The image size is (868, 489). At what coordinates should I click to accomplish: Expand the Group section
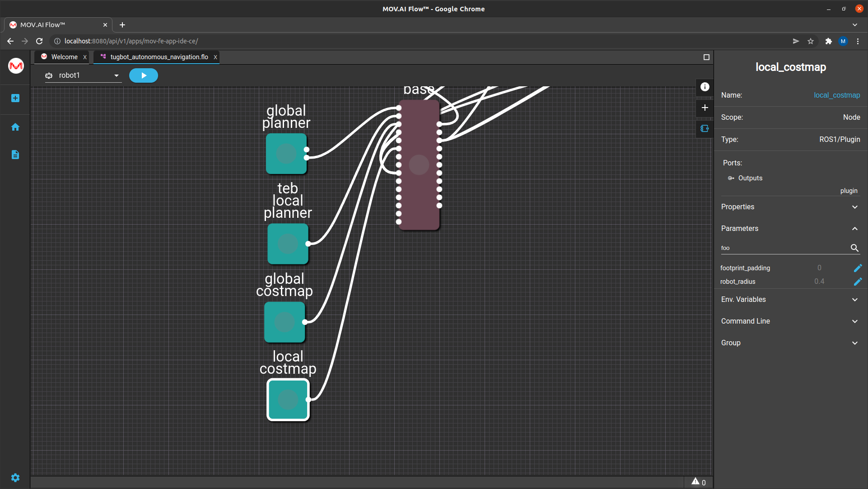(x=790, y=343)
